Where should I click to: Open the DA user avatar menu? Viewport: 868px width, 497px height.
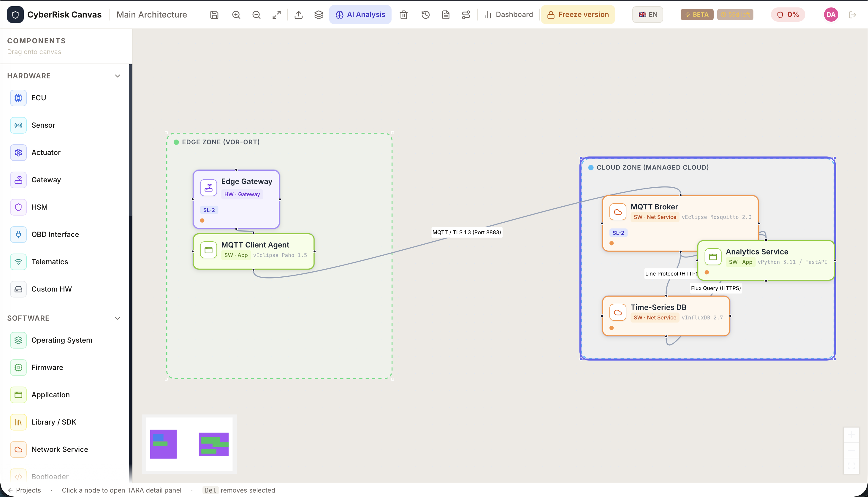(831, 15)
